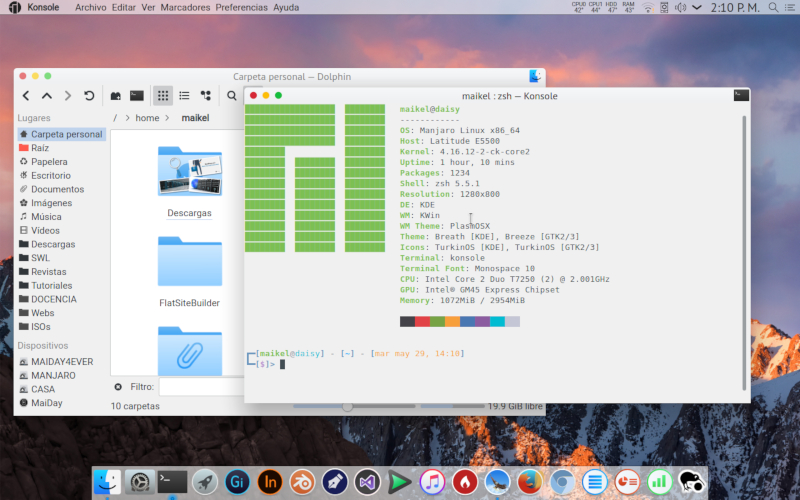Go up one folder in Dolphin
This screenshot has height=500, width=800.
click(x=46, y=95)
